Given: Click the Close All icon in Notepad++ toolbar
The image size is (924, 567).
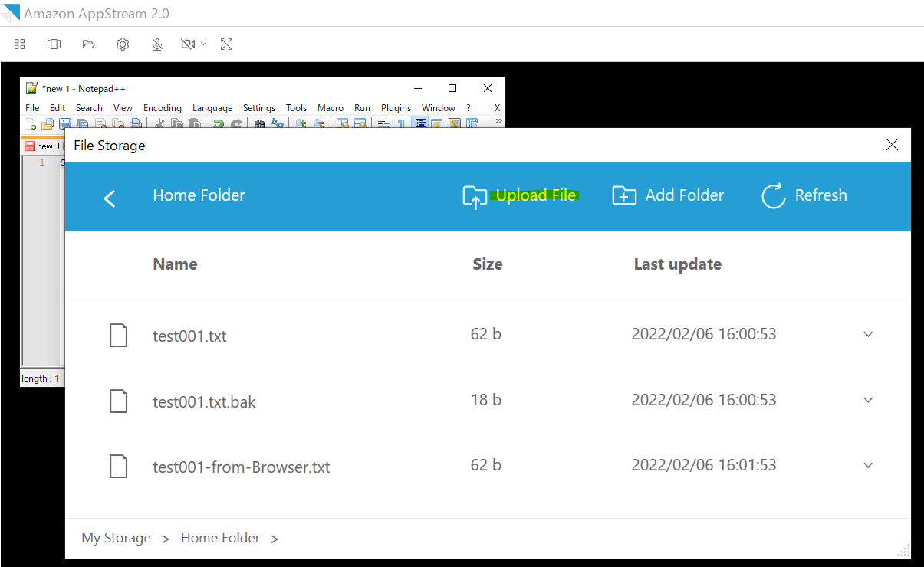Looking at the screenshot, I should [x=118, y=123].
